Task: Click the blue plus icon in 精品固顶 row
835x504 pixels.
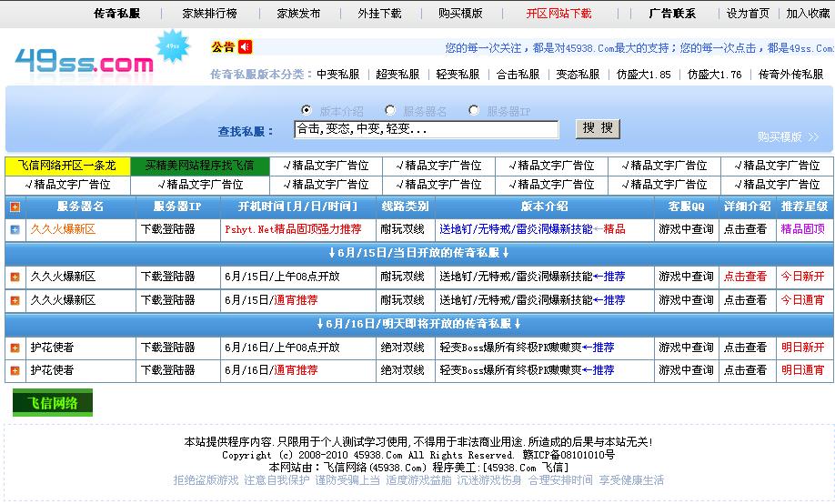Action: click(x=15, y=229)
